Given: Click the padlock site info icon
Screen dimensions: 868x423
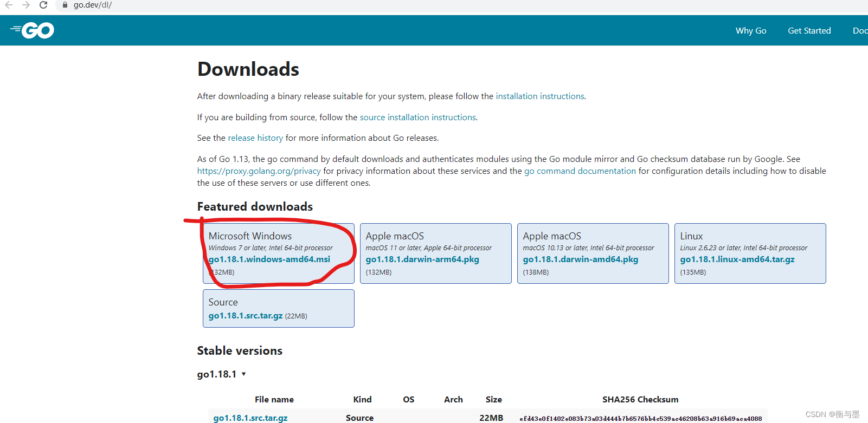Looking at the screenshot, I should pyautogui.click(x=65, y=5).
